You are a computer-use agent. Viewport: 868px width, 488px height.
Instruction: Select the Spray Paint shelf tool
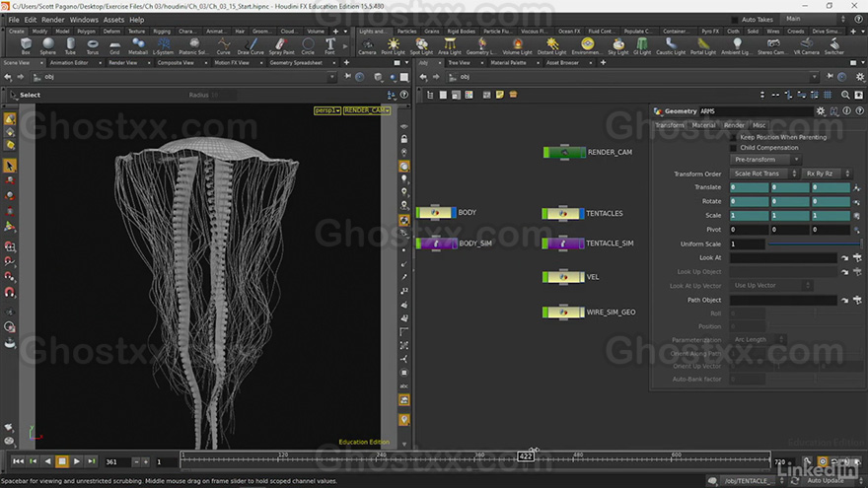pyautogui.click(x=282, y=46)
